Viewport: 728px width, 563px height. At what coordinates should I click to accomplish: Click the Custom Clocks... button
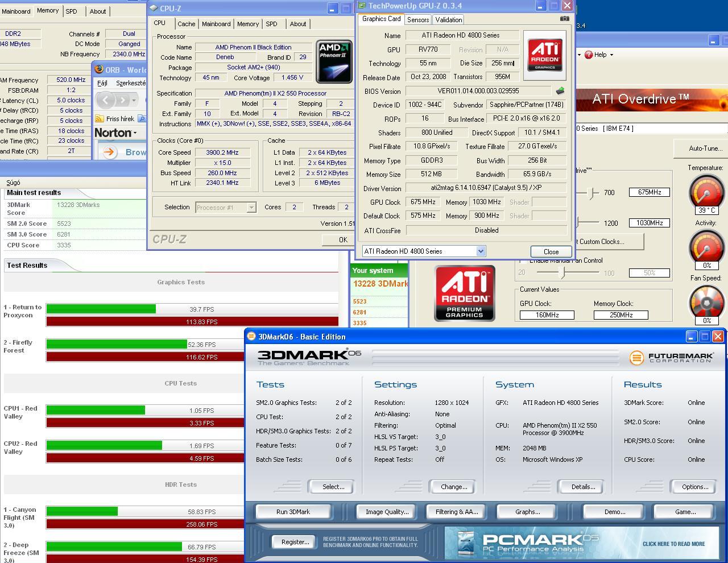[x=609, y=242]
